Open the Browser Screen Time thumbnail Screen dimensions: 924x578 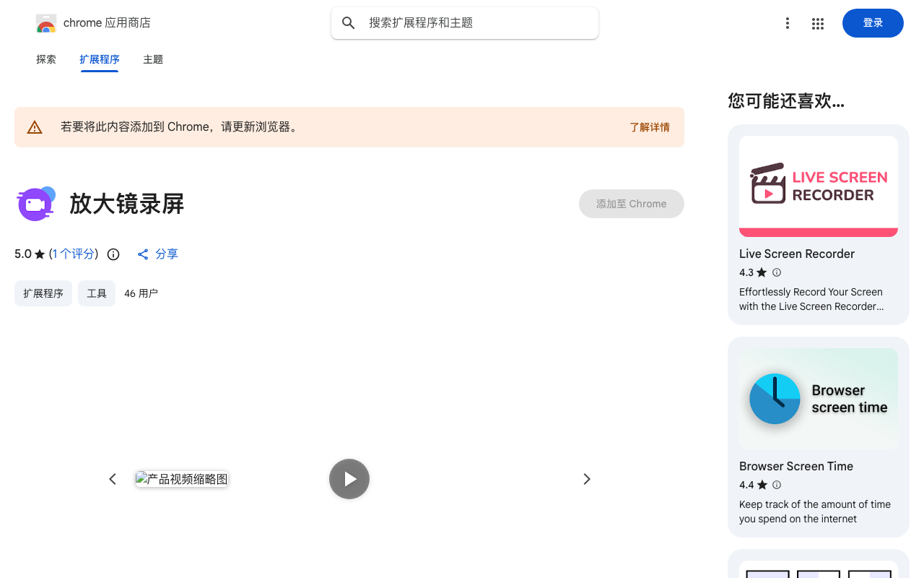coord(819,399)
